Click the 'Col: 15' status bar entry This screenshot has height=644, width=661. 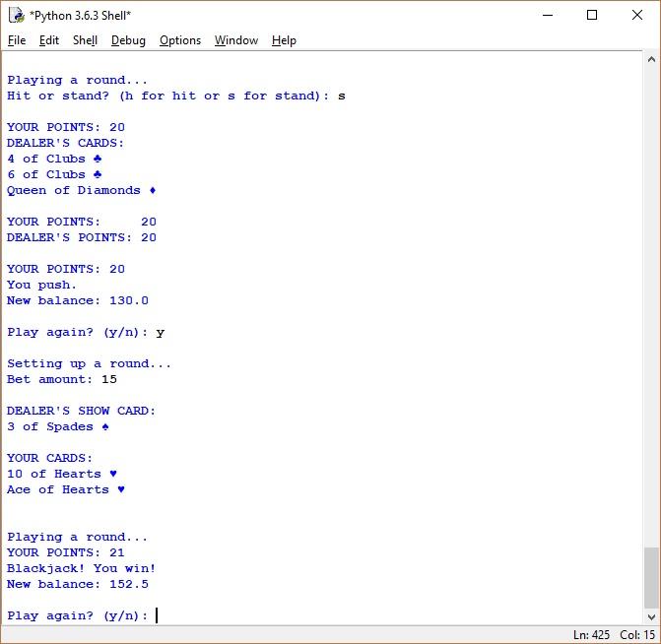pyautogui.click(x=637, y=635)
